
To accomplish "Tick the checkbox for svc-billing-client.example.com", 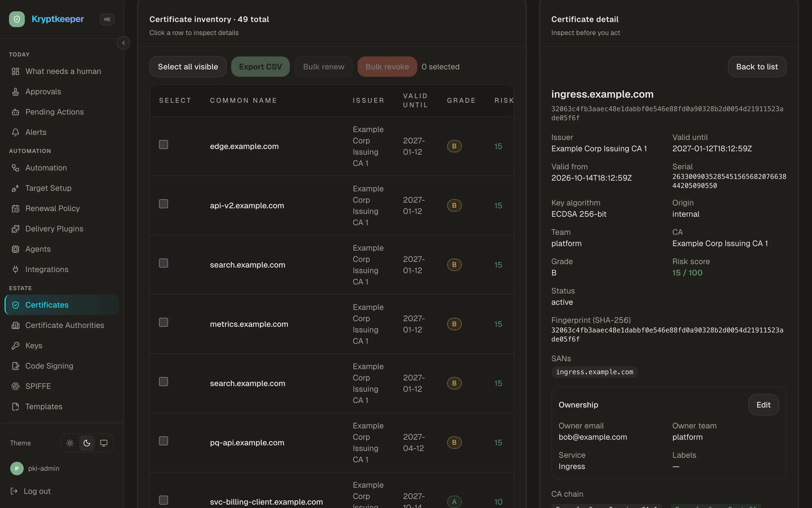I will [x=164, y=500].
